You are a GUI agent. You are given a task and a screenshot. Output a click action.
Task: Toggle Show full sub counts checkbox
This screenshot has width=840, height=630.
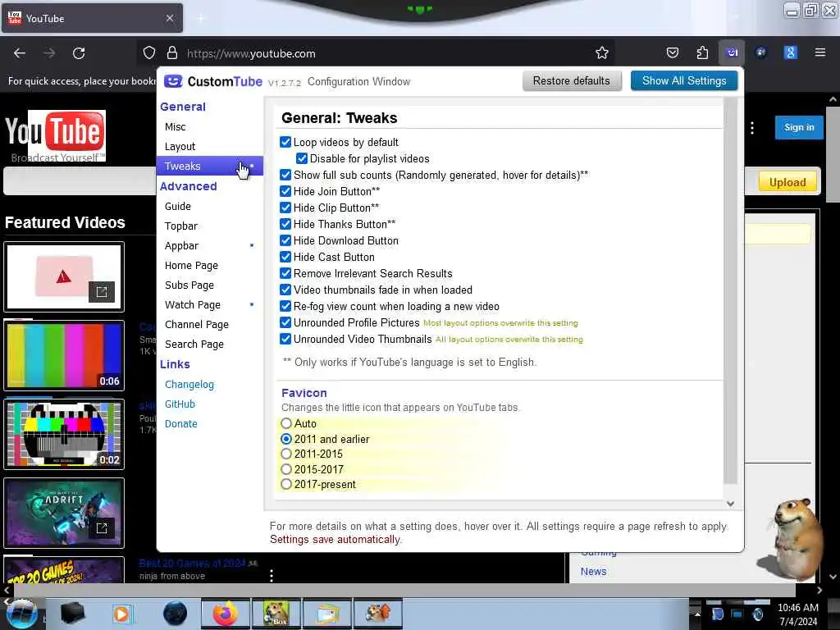click(x=285, y=175)
